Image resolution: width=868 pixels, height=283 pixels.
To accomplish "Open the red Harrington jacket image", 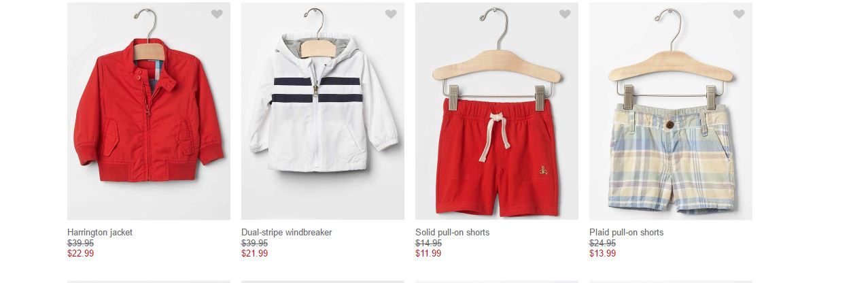I will coord(149,111).
